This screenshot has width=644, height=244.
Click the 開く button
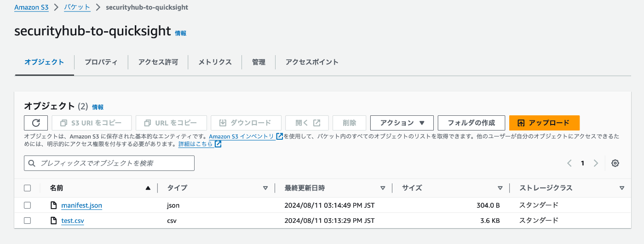click(307, 123)
